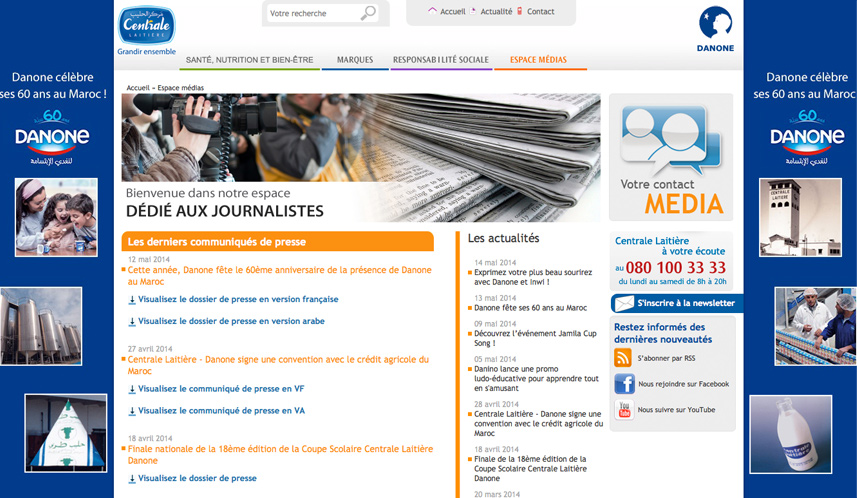Click in the Votre recherche field
857x498 pixels.
coord(313,13)
